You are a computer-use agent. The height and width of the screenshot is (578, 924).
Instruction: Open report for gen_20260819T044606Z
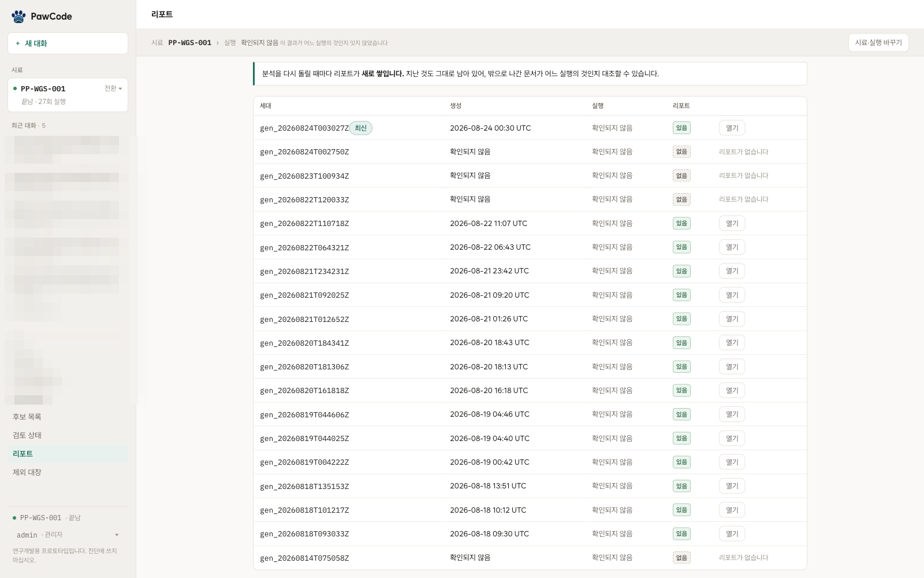click(x=732, y=414)
